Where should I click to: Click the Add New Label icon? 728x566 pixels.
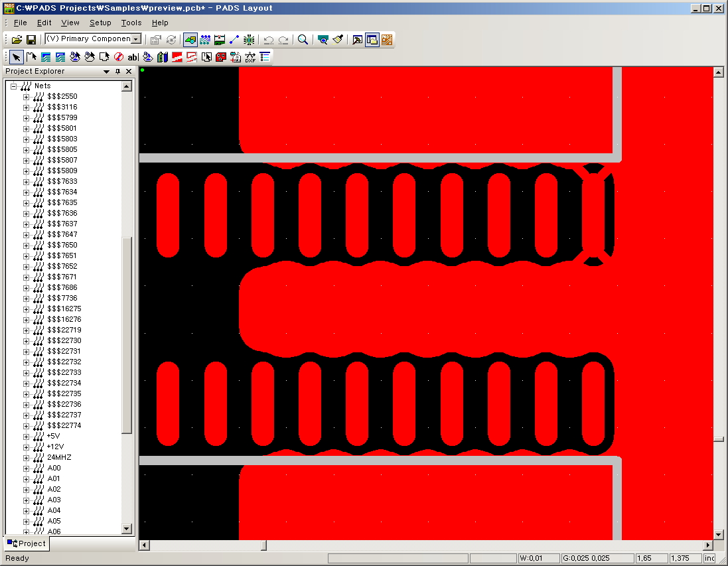[236, 57]
